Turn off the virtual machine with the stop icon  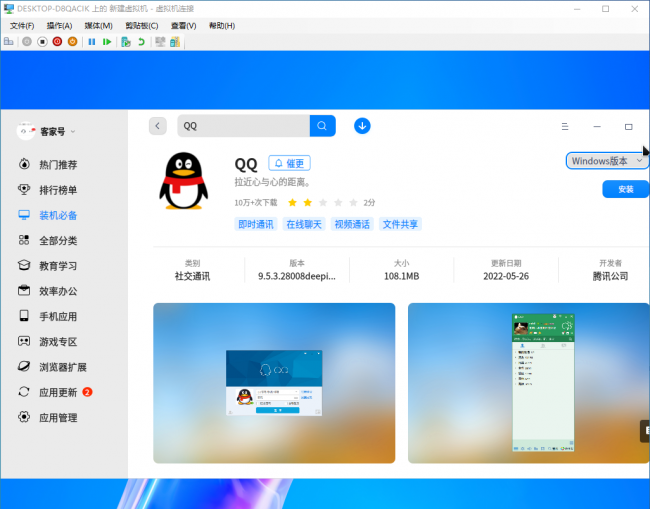[x=42, y=41]
